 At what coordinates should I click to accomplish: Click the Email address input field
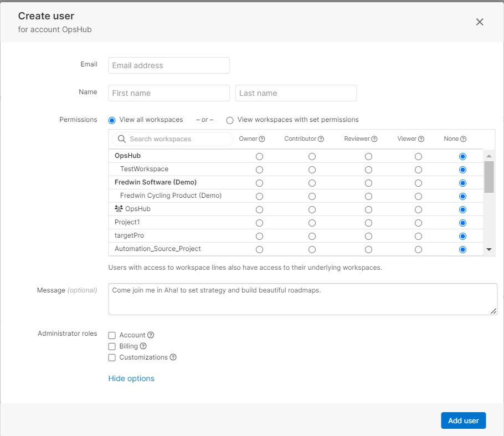(169, 65)
